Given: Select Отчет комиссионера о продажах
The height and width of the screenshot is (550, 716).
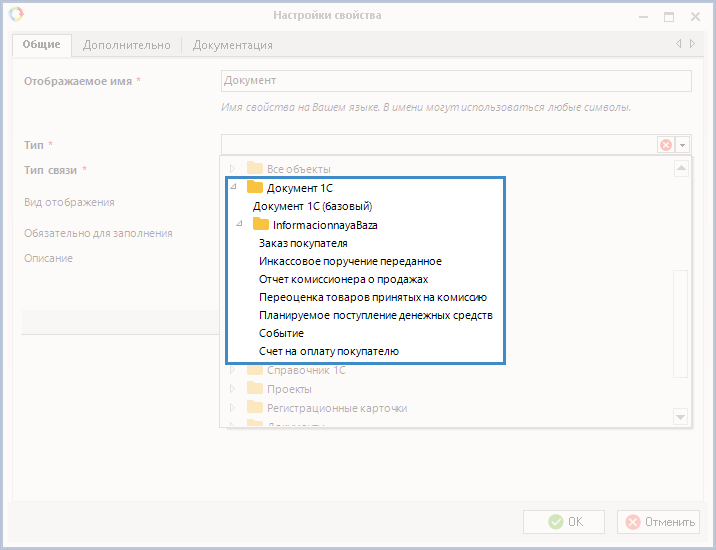Looking at the screenshot, I should click(343, 279).
